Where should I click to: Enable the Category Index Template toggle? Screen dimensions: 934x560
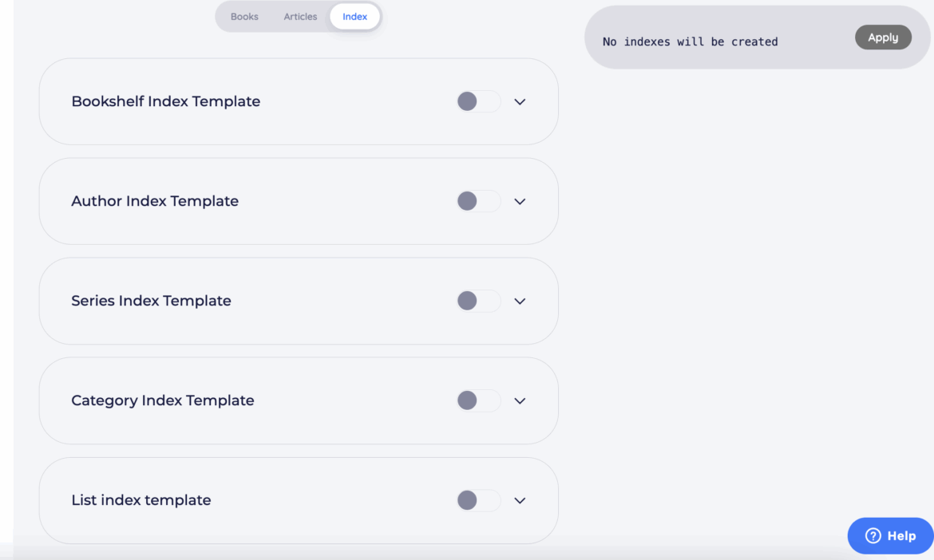[478, 400]
